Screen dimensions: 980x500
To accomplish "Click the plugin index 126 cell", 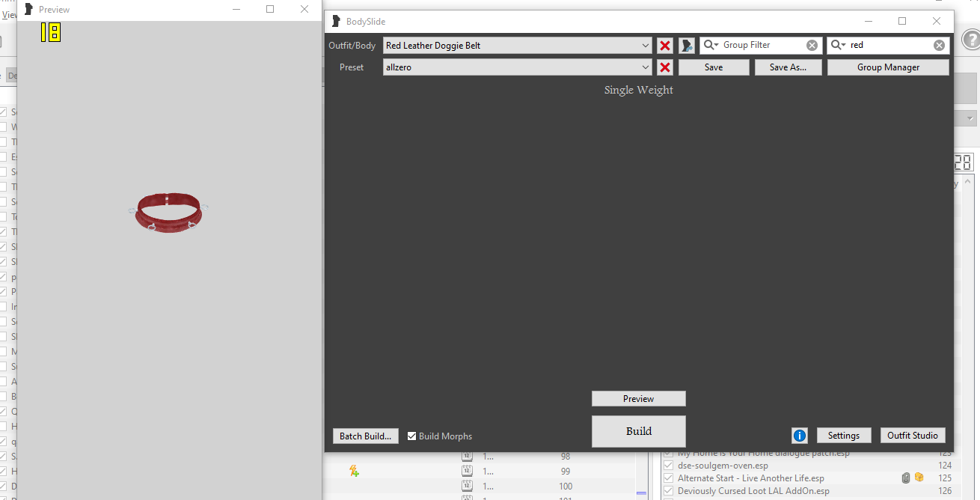I will [x=945, y=491].
